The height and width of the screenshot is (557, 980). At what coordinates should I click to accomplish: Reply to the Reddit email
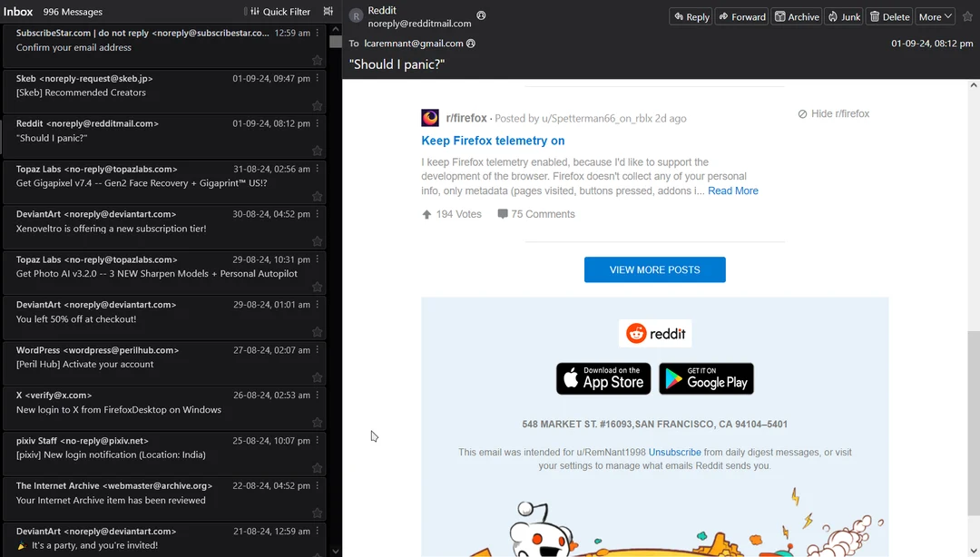[x=690, y=16]
